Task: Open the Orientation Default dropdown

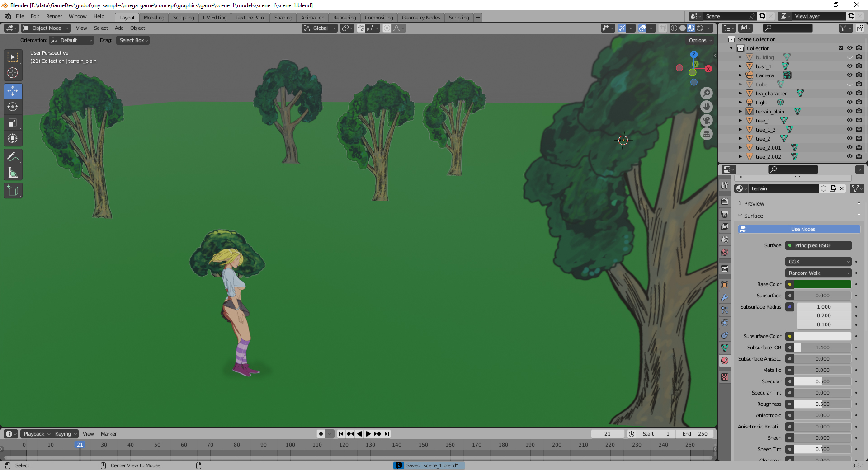Action: tap(71, 40)
